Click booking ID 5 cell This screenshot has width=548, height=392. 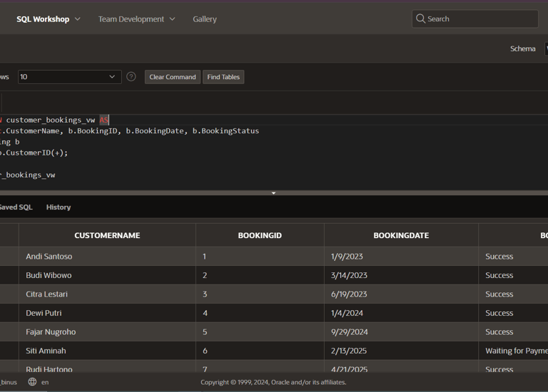tap(260, 332)
